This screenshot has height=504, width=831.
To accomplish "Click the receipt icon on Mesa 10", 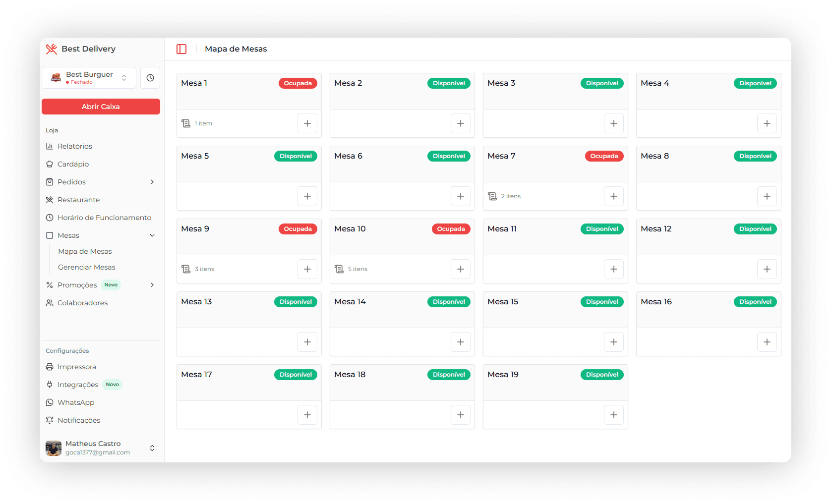I will click(x=339, y=269).
